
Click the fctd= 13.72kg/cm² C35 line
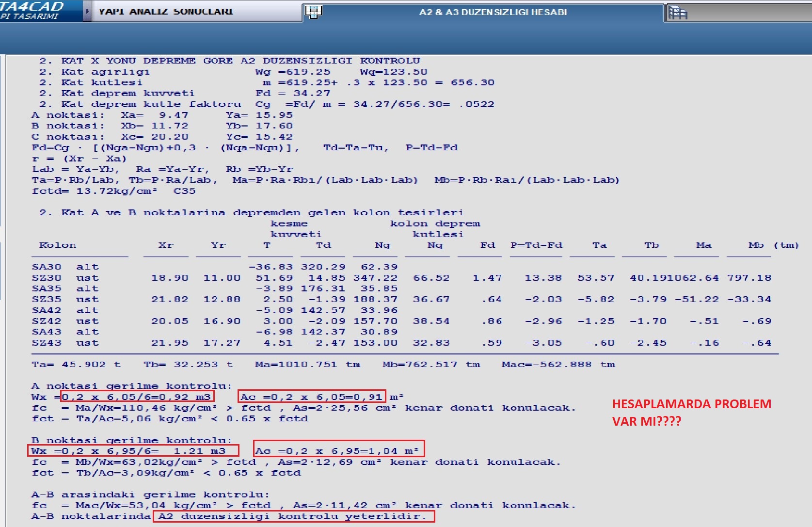click(113, 191)
